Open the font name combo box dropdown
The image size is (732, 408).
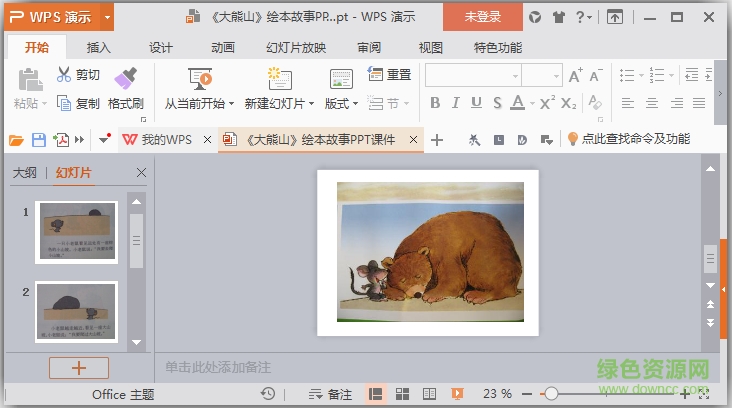click(515, 76)
